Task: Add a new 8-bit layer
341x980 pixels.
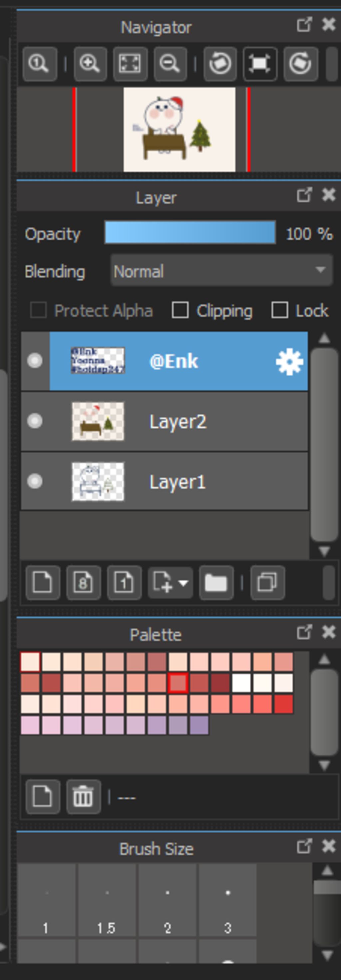Action: (x=84, y=582)
